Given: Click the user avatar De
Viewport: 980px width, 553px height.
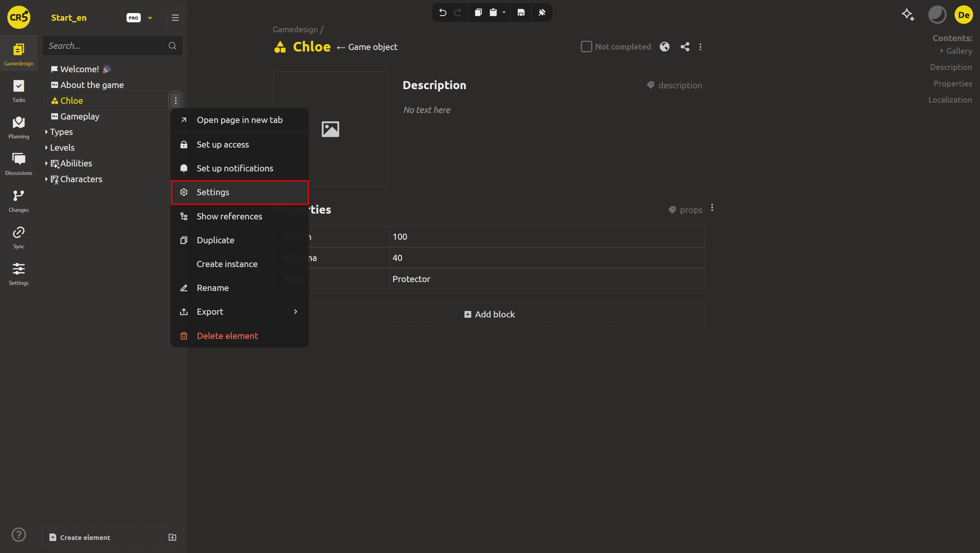Looking at the screenshot, I should 963,15.
